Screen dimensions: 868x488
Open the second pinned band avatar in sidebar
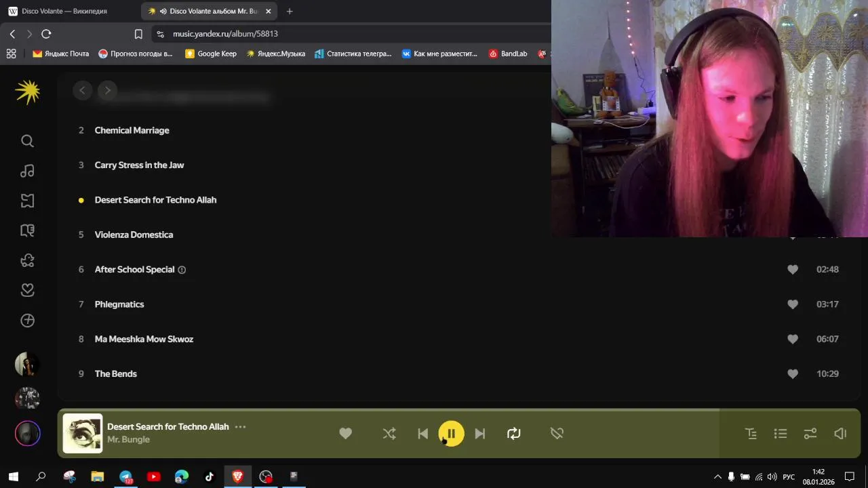27,399
